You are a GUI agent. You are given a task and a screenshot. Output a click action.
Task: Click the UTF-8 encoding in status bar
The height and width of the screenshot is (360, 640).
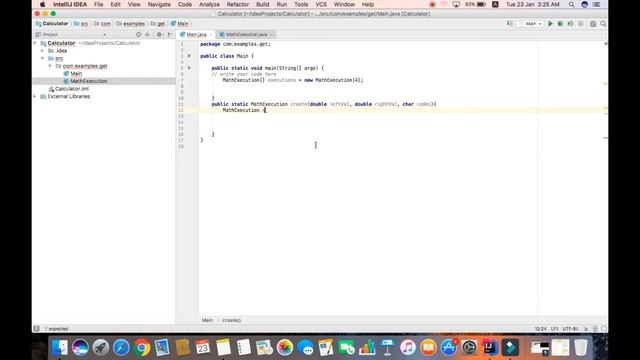click(x=571, y=329)
